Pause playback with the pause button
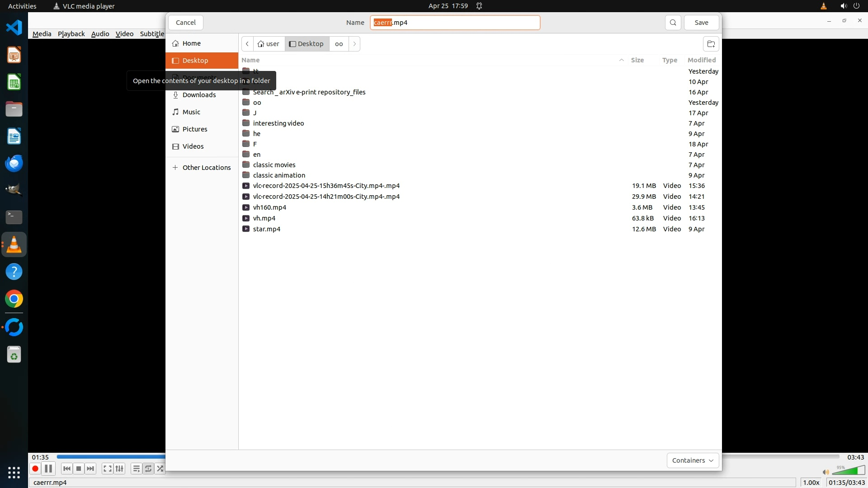 48,469
